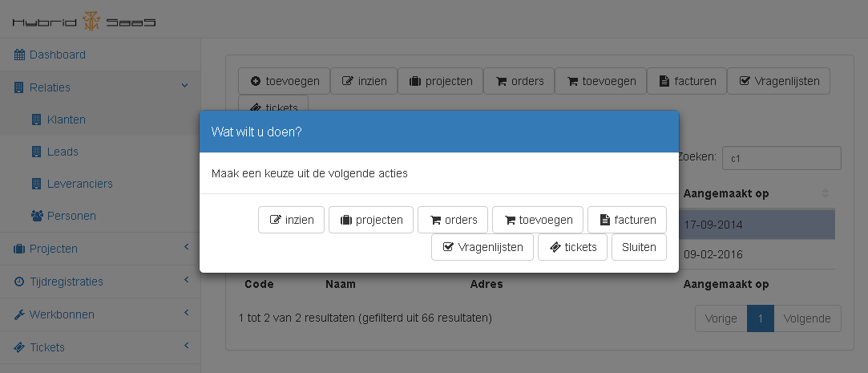Open Personen in the sidebar

pos(71,216)
